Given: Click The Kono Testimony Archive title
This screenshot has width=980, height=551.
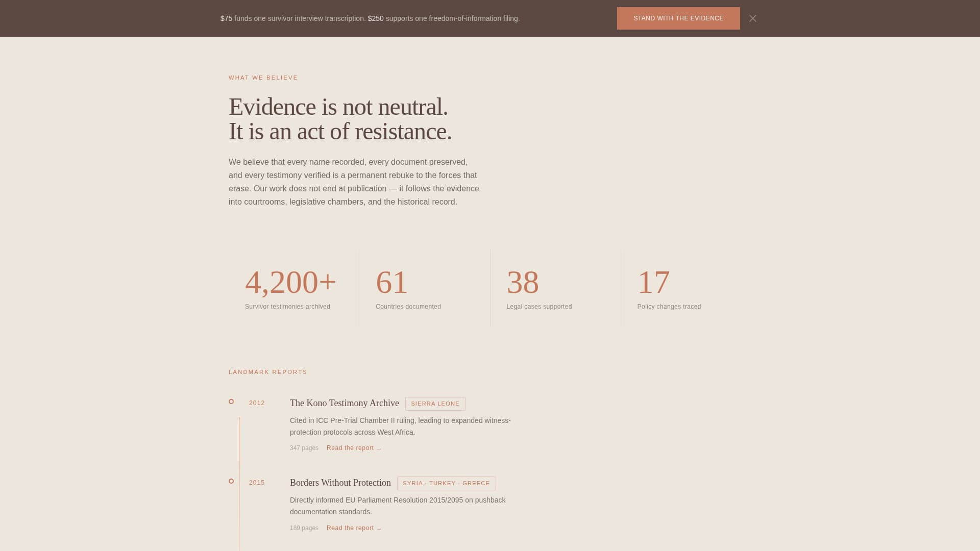Looking at the screenshot, I should (x=344, y=403).
